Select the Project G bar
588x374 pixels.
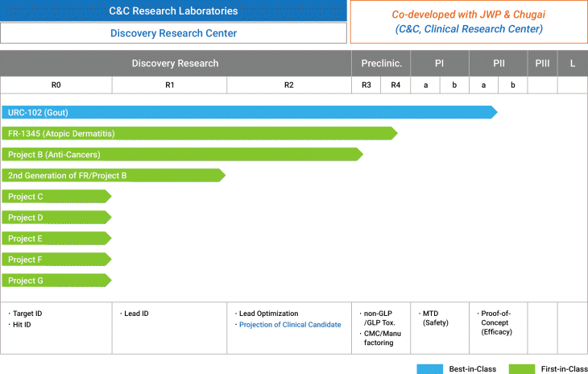[56, 280]
